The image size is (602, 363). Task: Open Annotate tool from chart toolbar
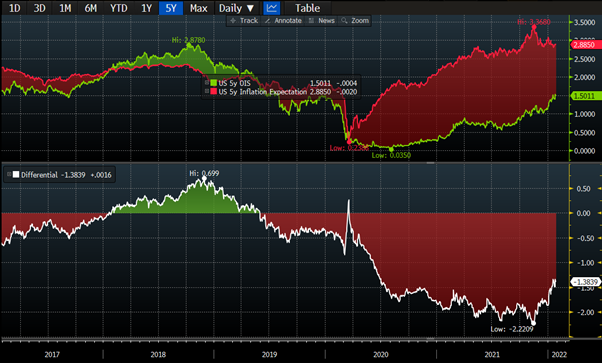pos(288,20)
